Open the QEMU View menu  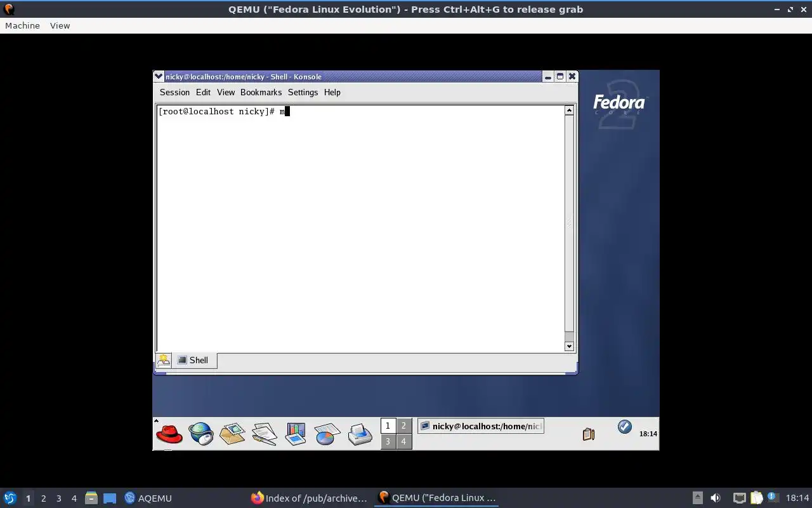pyautogui.click(x=60, y=25)
